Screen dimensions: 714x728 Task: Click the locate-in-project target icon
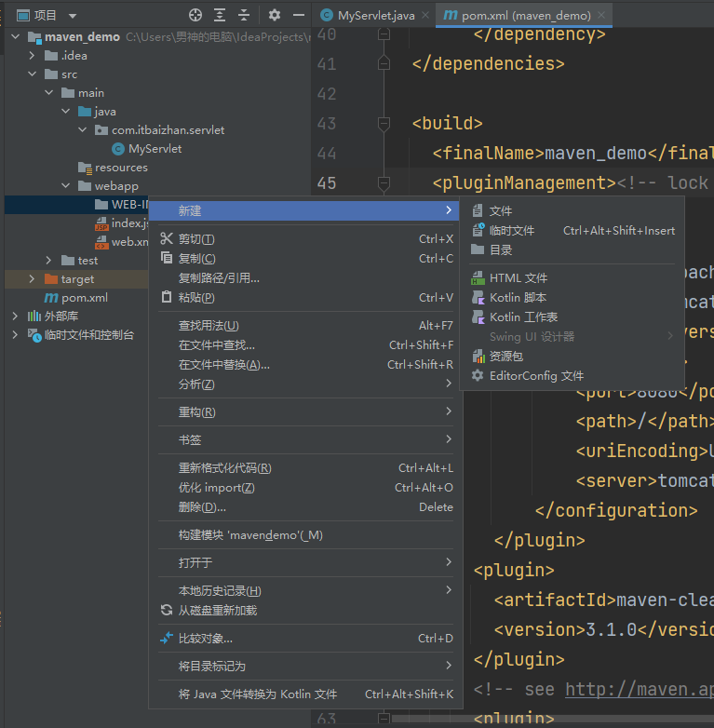tap(195, 15)
